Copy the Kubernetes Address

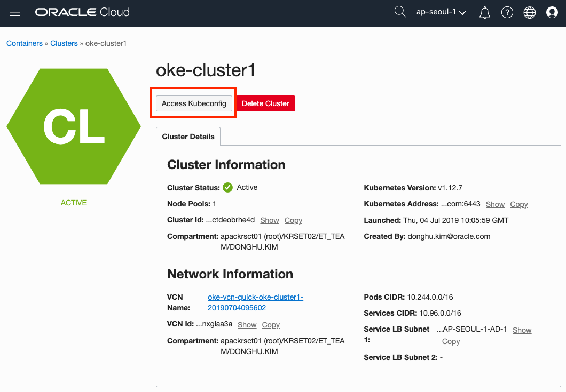click(519, 204)
